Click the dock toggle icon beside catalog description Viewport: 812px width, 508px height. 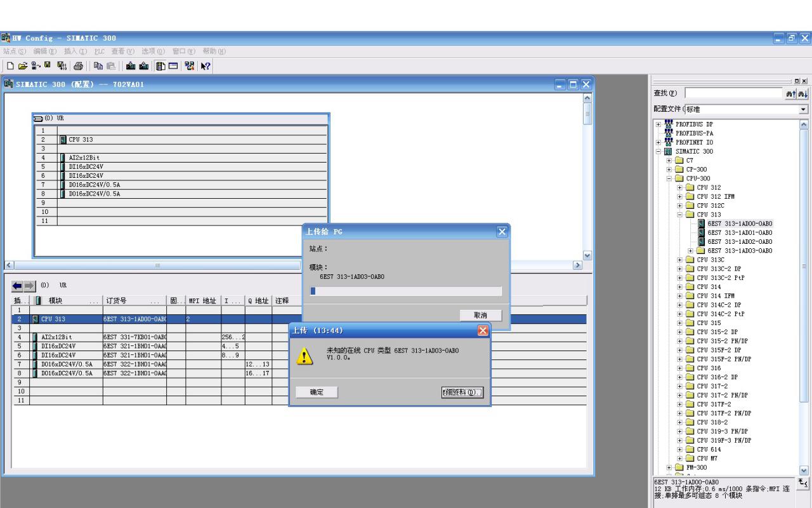click(x=803, y=483)
